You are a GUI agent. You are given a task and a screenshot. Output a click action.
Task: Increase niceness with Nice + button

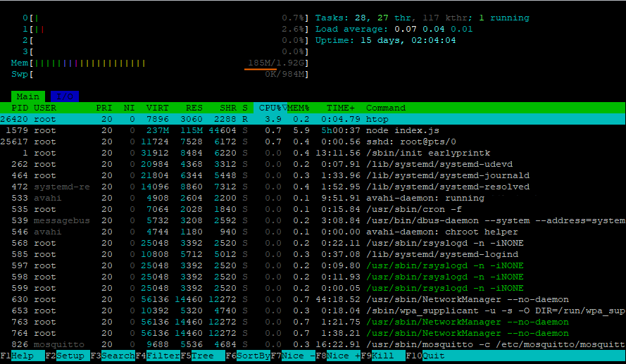(343, 356)
